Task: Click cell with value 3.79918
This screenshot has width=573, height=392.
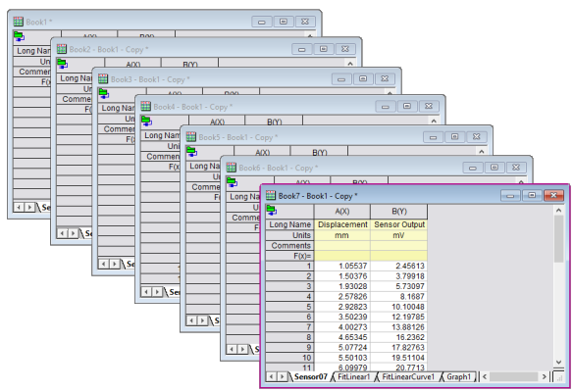Action: point(399,276)
